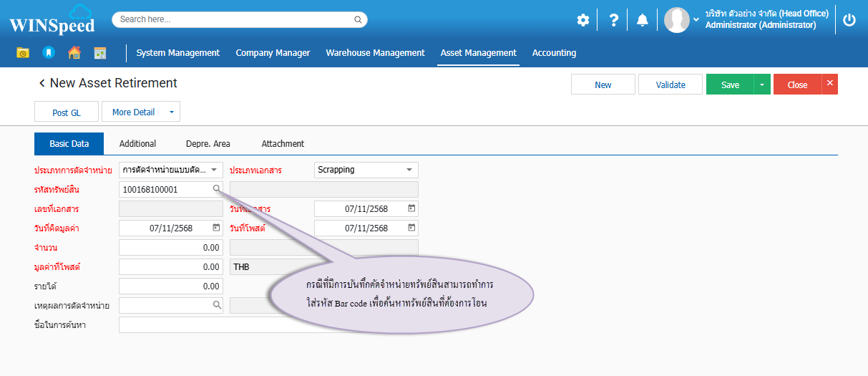Screen dimensions: 868x376
Task: Click the Validate button
Action: click(670, 85)
